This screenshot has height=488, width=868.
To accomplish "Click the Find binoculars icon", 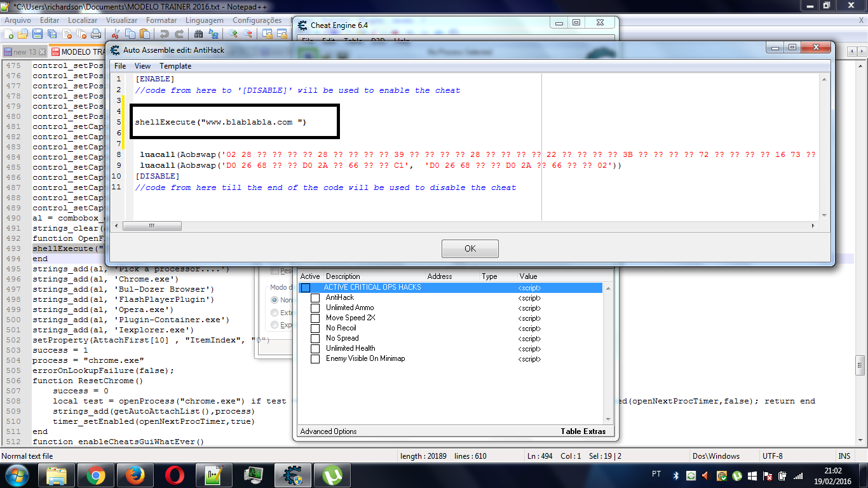I will tap(198, 34).
